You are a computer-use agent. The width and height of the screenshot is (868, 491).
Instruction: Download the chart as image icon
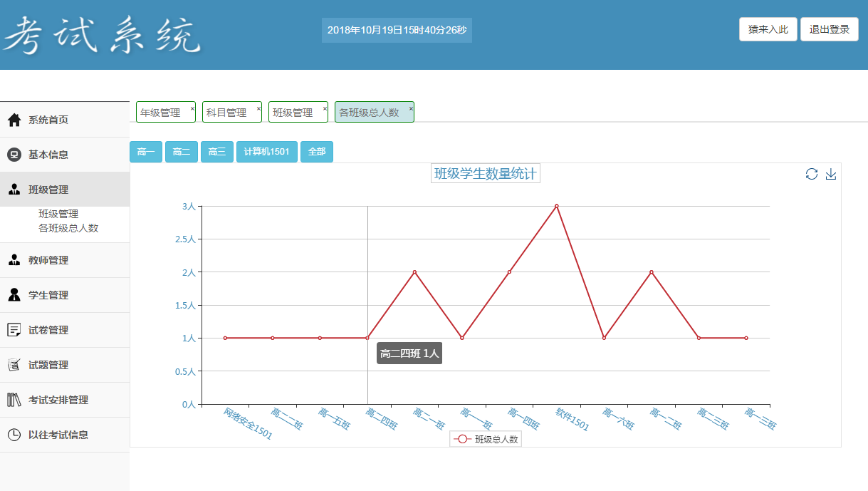point(831,174)
